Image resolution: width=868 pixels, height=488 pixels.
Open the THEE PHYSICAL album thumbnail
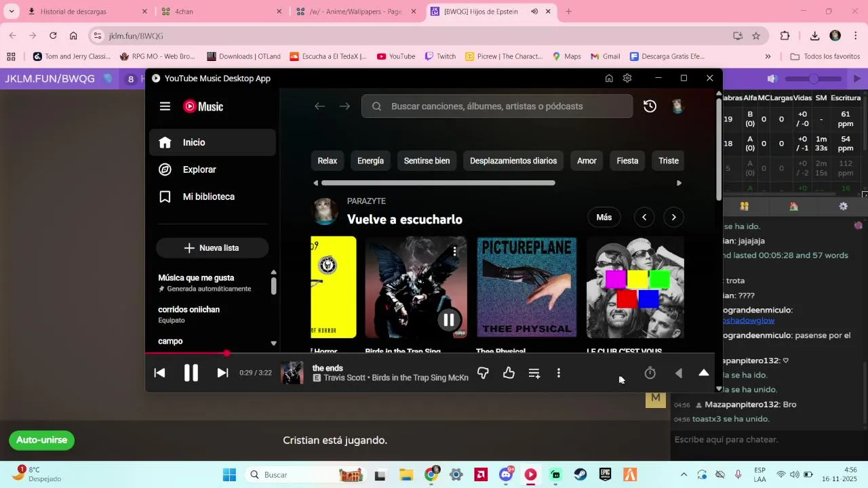click(527, 287)
